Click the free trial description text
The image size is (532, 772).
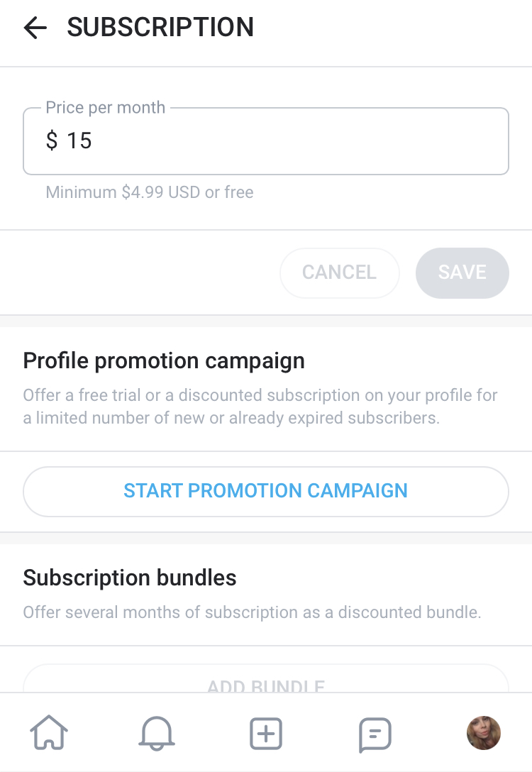[260, 406]
